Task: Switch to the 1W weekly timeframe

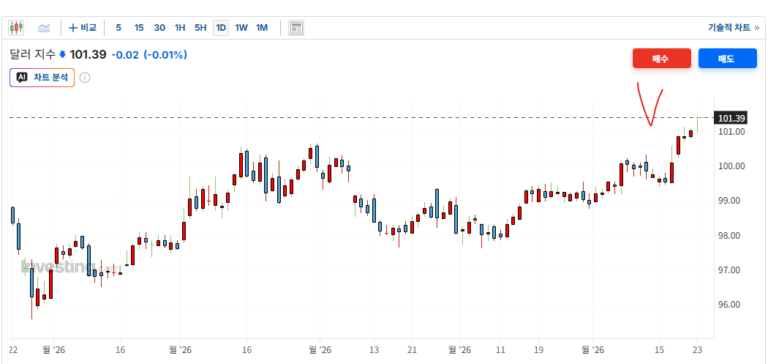Action: (241, 28)
